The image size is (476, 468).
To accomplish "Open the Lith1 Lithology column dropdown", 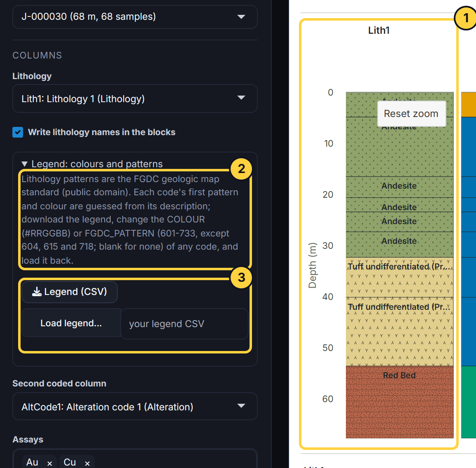I will [x=135, y=99].
